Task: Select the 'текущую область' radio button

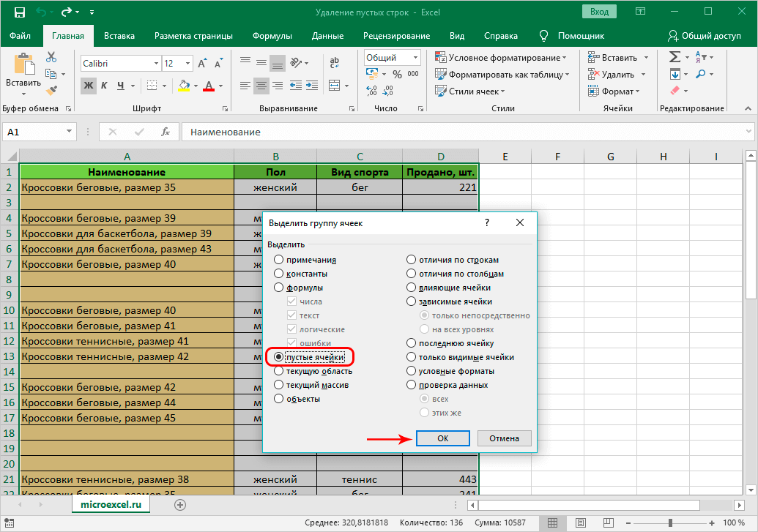Action: tap(278, 371)
